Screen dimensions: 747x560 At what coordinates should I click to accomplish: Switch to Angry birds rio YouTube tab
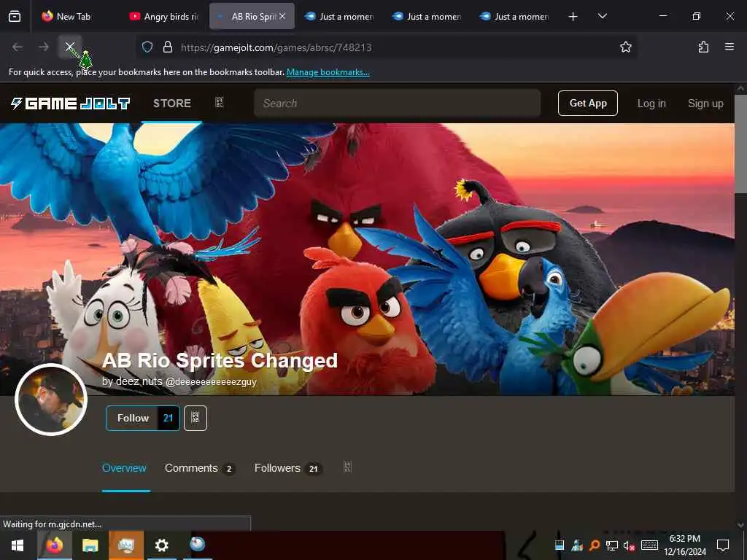pyautogui.click(x=164, y=17)
